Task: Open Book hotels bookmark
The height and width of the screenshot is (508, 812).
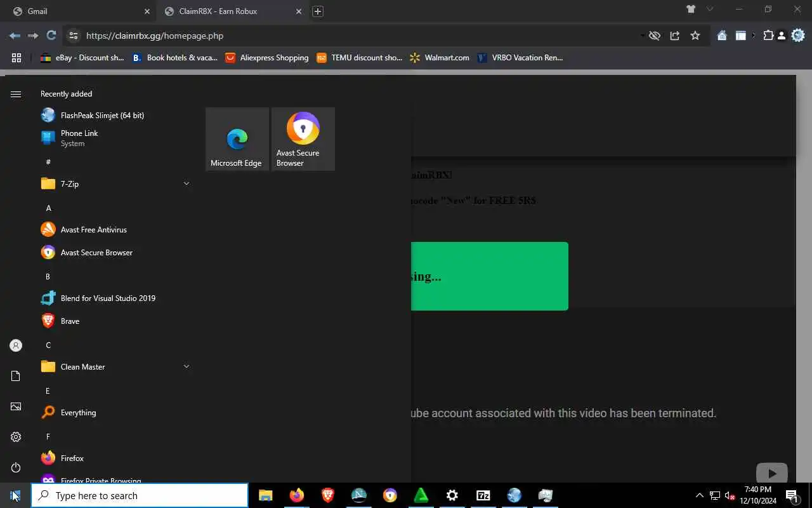Action: [175, 58]
